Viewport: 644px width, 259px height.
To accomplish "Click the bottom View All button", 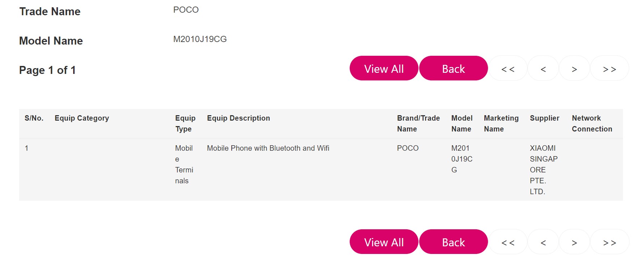I will click(x=384, y=242).
